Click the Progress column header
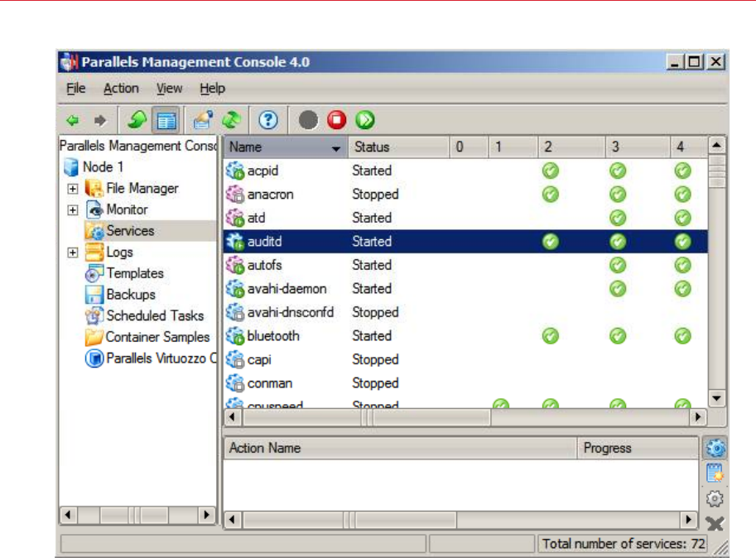 (638, 448)
